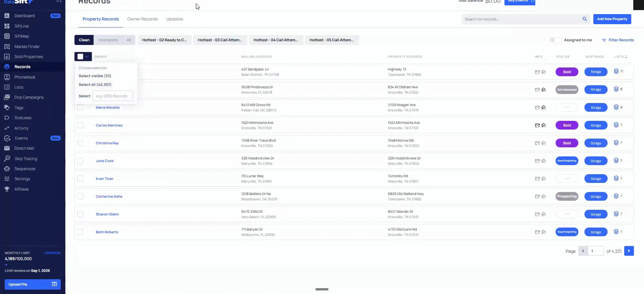Check the box for Maria Morales
This screenshot has width=644, height=294.
pyautogui.click(x=80, y=108)
